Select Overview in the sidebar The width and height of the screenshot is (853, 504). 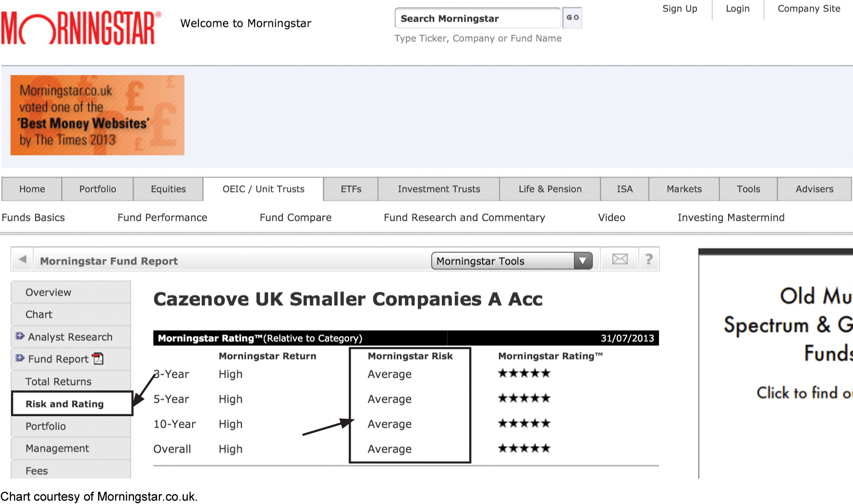point(71,292)
